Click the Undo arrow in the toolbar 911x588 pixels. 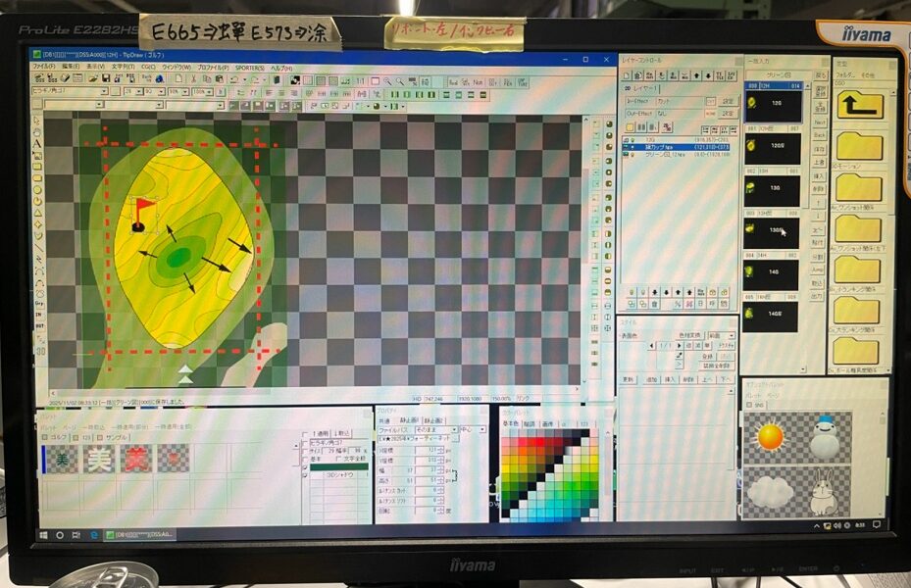click(x=234, y=79)
